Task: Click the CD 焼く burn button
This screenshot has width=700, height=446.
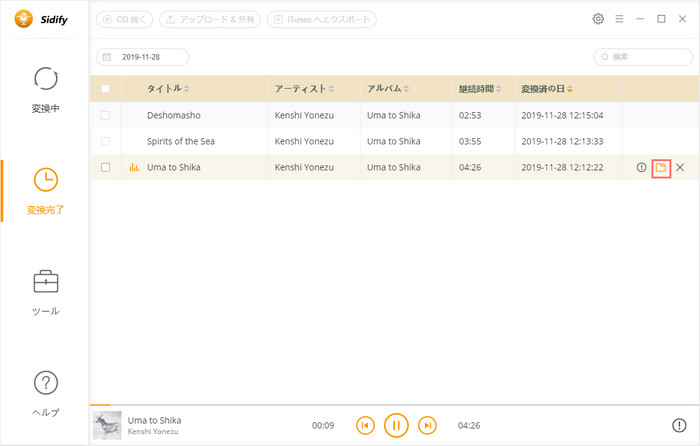Action: pos(125,20)
